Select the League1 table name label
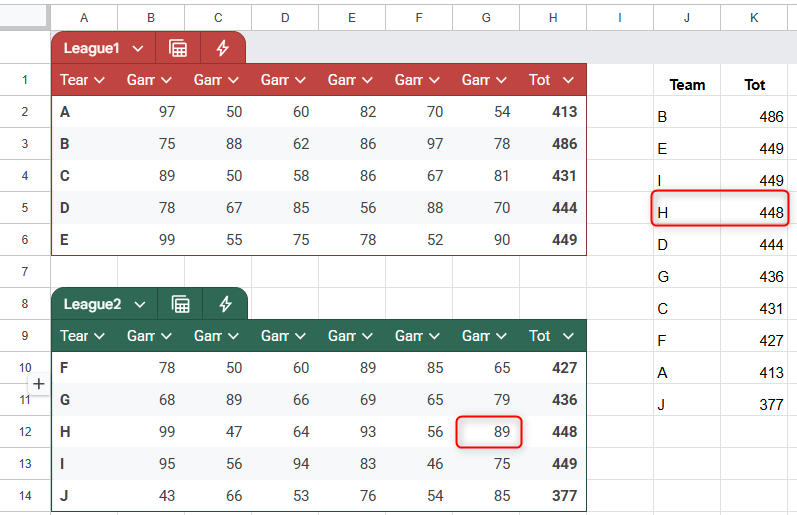The width and height of the screenshot is (797, 515). coord(91,48)
